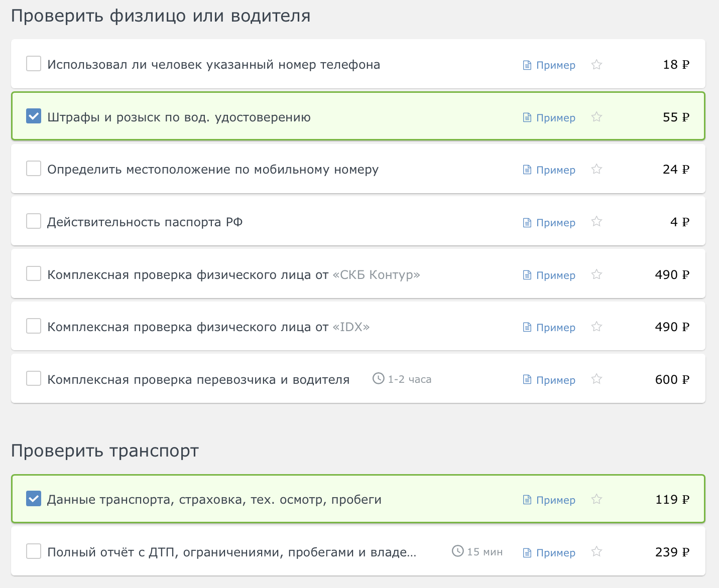Click label 'Полный отчёт с ДТП, ограничениями…'

[x=232, y=552]
